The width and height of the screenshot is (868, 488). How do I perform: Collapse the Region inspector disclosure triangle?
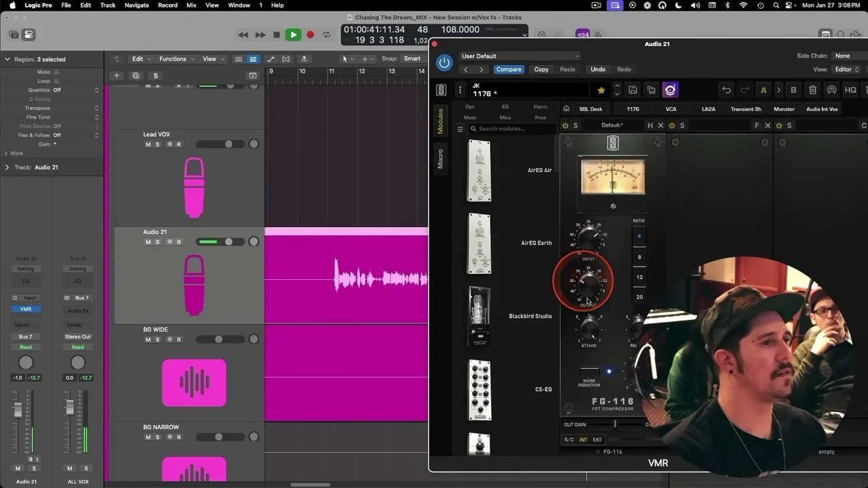click(x=7, y=60)
